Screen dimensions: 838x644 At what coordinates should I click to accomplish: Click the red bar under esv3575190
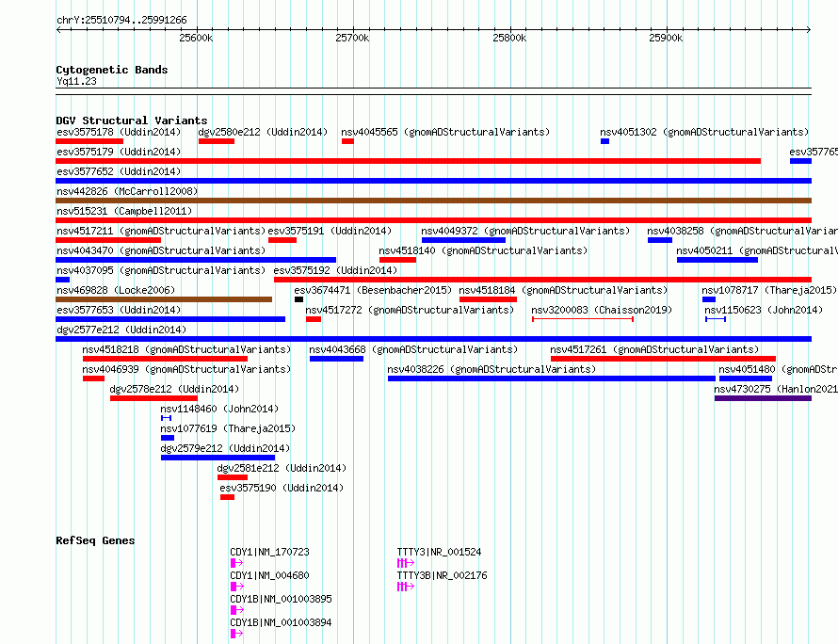click(227, 497)
